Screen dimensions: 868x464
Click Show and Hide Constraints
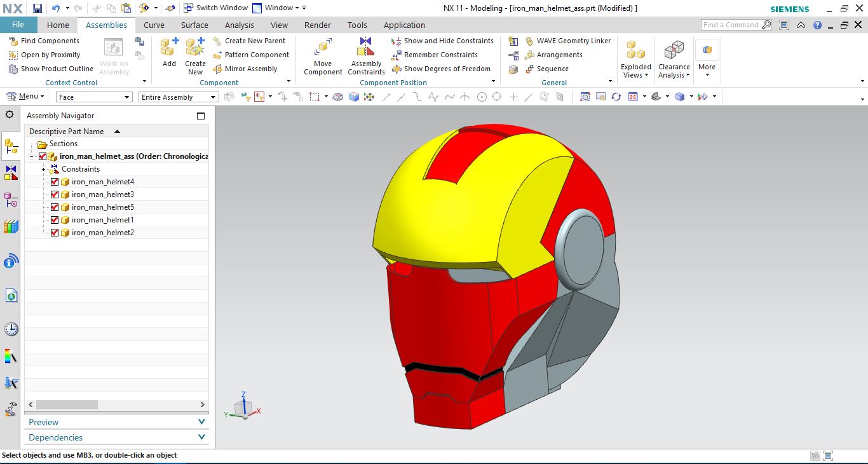(x=443, y=41)
